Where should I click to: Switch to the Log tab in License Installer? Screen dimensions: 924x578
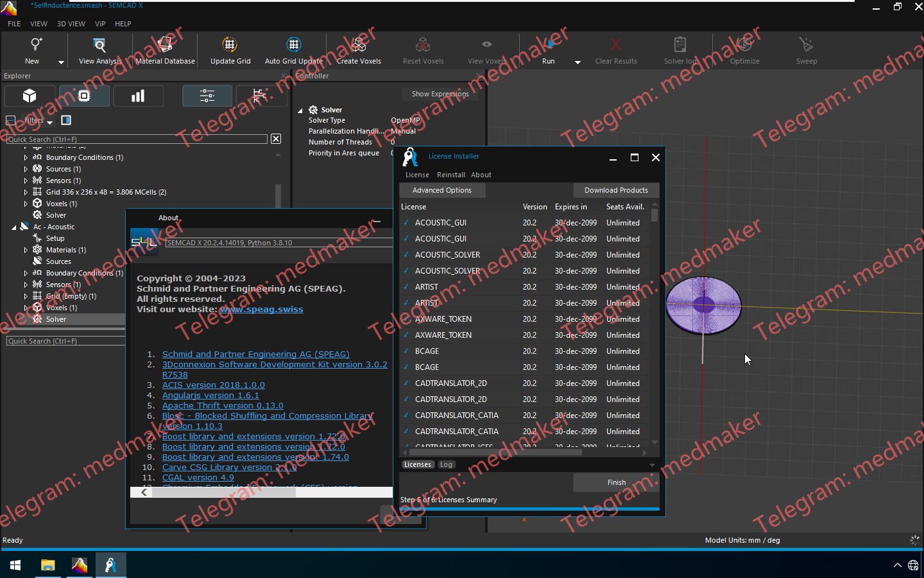446,464
